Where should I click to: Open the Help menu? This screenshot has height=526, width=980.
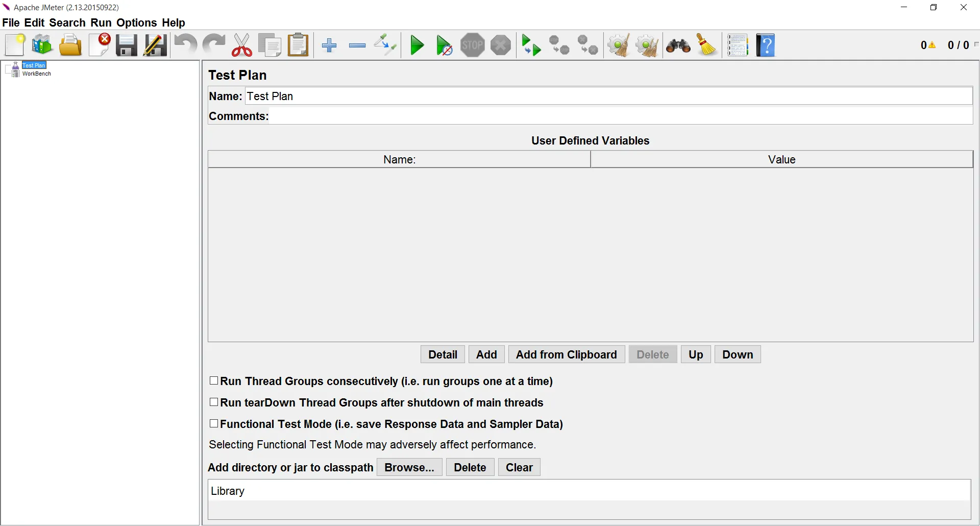[174, 23]
